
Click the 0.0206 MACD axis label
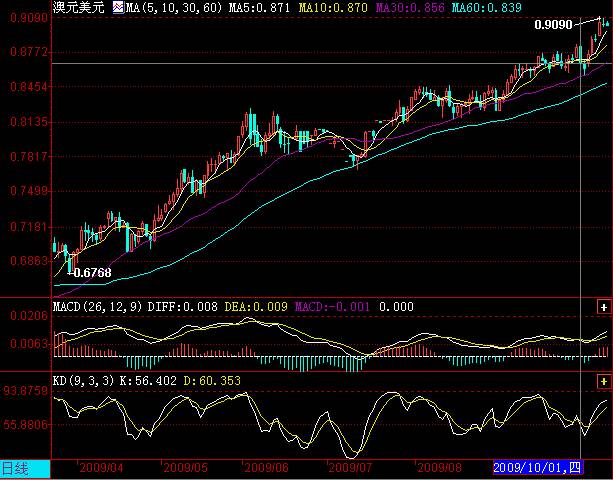(x=29, y=315)
